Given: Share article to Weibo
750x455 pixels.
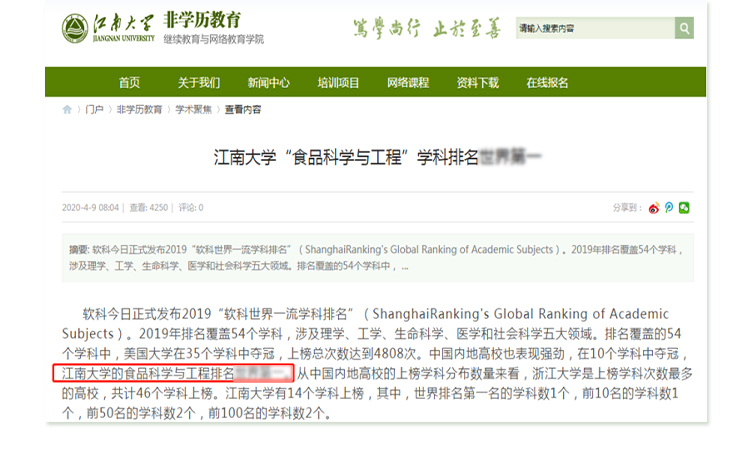Looking at the screenshot, I should click(x=654, y=208).
